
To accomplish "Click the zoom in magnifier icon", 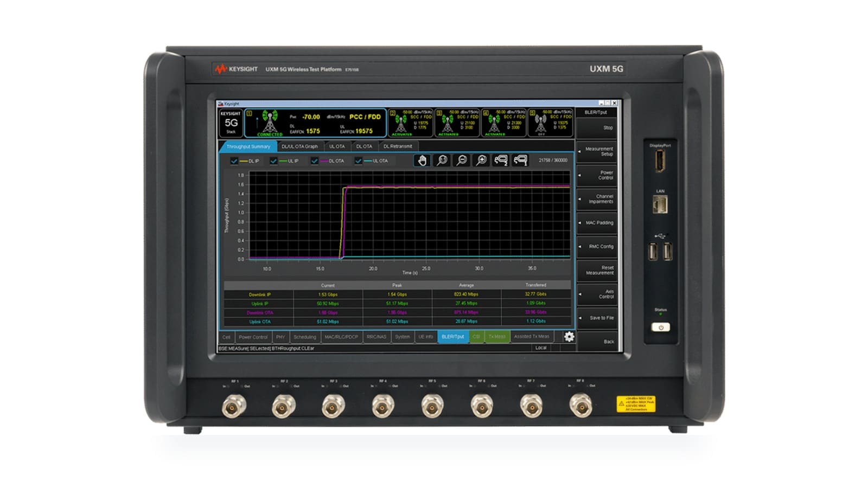I will click(481, 160).
